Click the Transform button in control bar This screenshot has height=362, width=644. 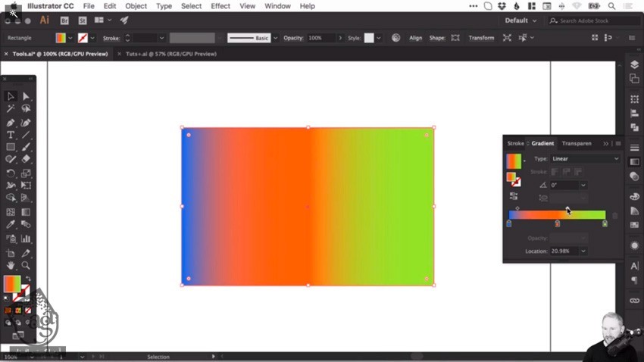pos(481,38)
